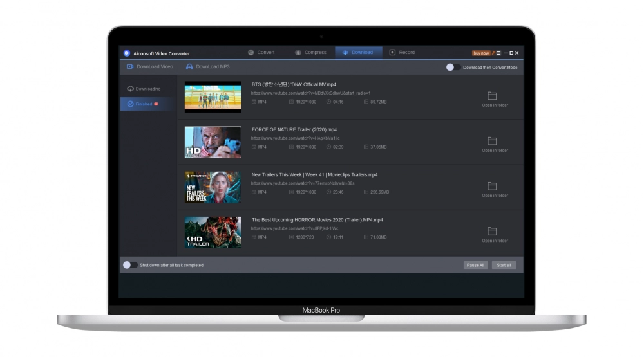Click the key register icon beside buy now
The width and height of the screenshot is (644, 357).
click(493, 53)
